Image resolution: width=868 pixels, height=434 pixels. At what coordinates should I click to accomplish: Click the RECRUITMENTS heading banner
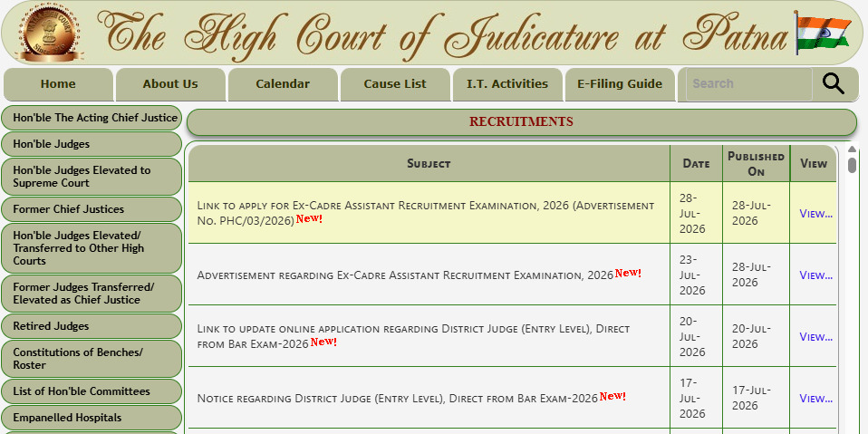522,121
